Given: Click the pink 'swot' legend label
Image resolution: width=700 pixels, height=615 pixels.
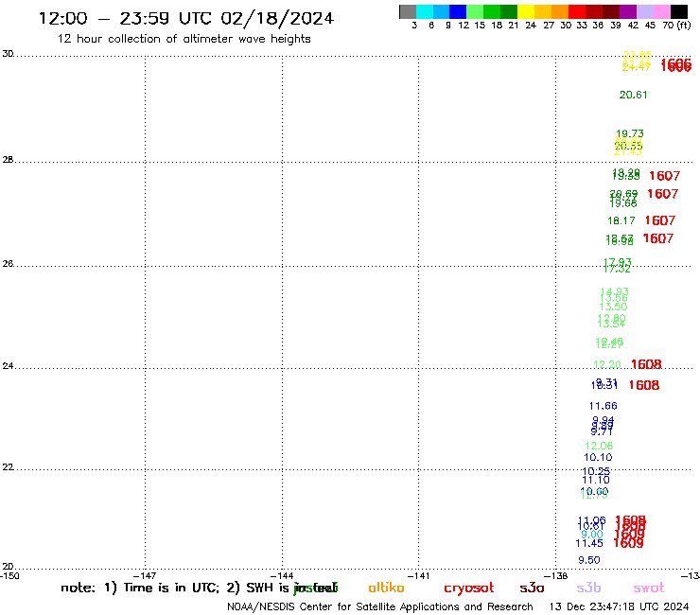Looking at the screenshot, I should pyautogui.click(x=649, y=588).
